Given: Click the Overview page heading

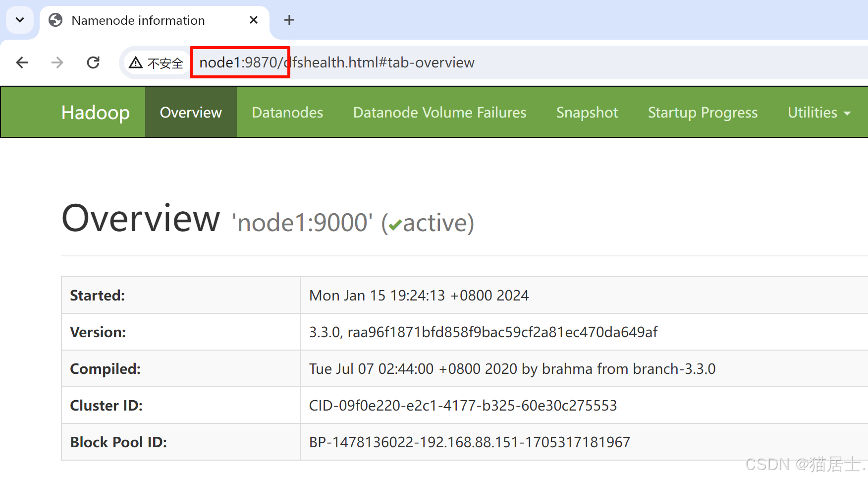Looking at the screenshot, I should [141, 219].
